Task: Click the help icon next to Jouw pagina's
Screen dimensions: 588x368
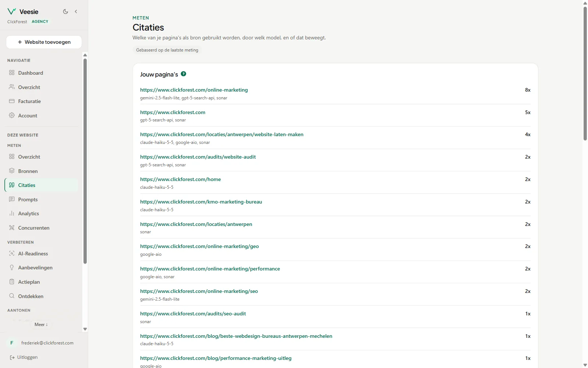Action: click(184, 74)
